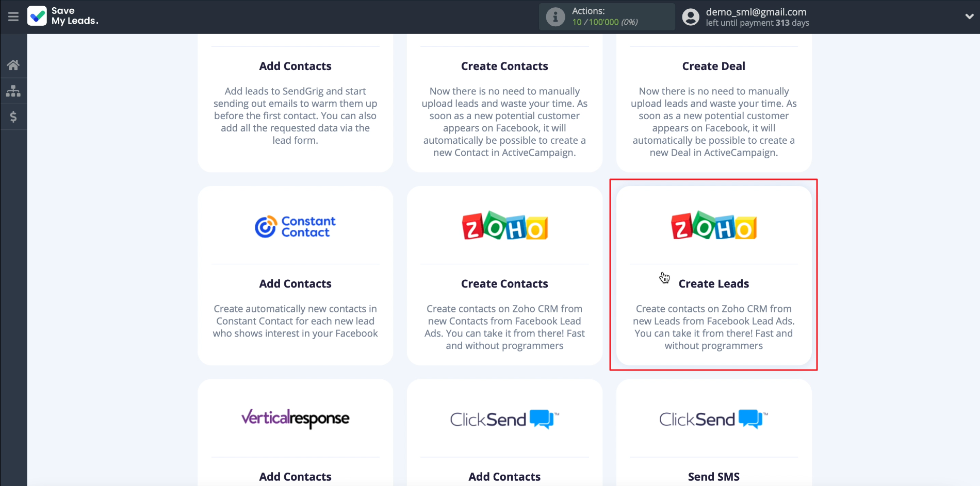Open SendGrid Add Contacts title
The image size is (980, 486).
click(x=295, y=66)
